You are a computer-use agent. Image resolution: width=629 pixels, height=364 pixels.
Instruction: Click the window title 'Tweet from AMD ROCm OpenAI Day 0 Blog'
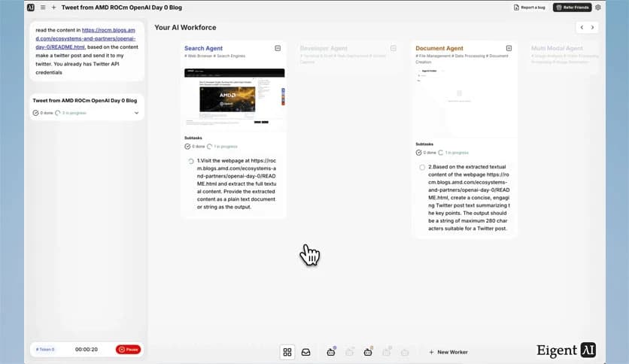122,8
